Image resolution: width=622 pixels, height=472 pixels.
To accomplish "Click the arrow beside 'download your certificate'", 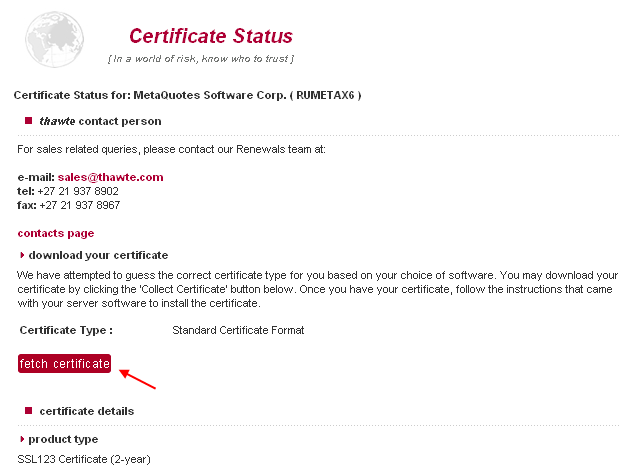I will [22, 255].
